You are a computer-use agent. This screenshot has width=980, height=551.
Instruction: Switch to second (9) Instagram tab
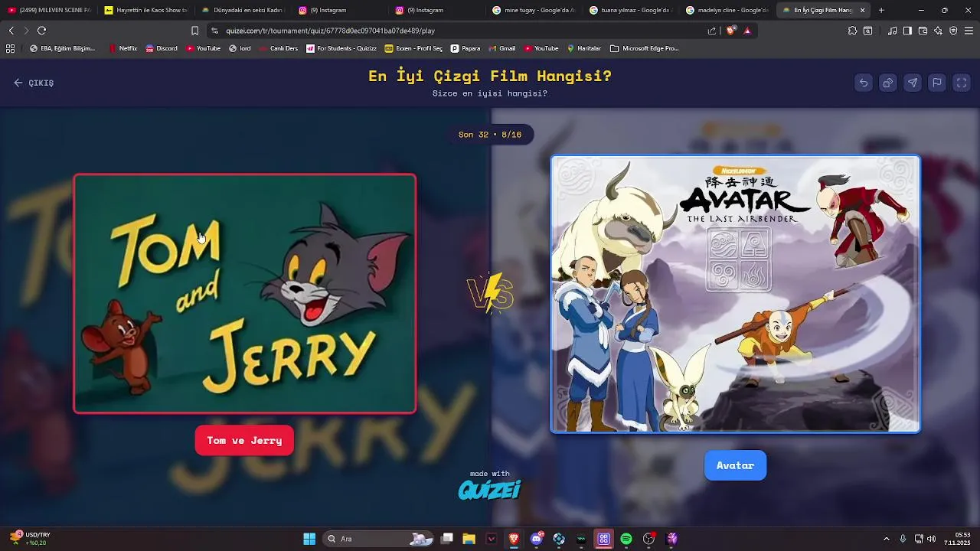click(x=436, y=10)
